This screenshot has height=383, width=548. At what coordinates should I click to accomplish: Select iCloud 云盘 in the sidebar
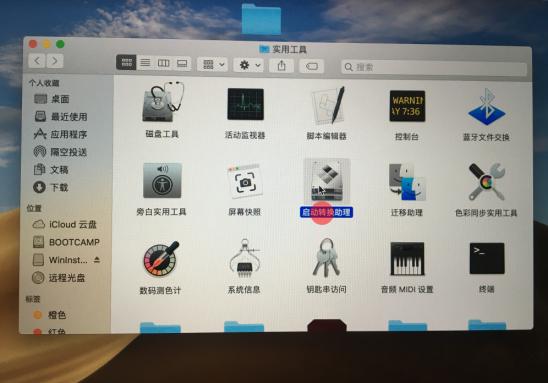click(x=64, y=224)
